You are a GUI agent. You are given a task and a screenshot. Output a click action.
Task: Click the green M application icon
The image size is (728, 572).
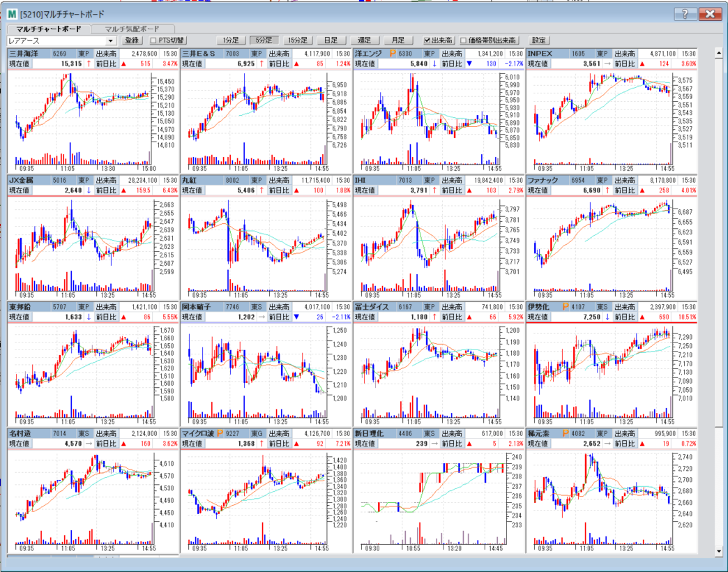12,14
